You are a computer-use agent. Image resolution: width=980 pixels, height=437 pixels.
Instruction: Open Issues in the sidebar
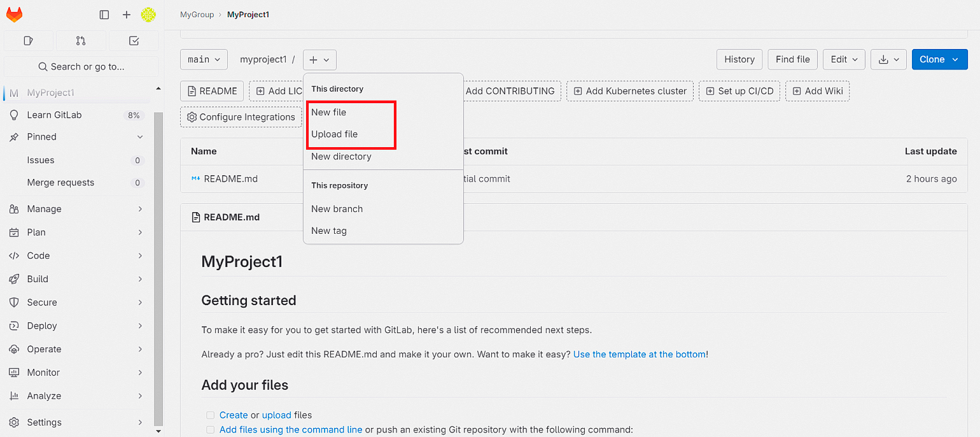click(76, 161)
